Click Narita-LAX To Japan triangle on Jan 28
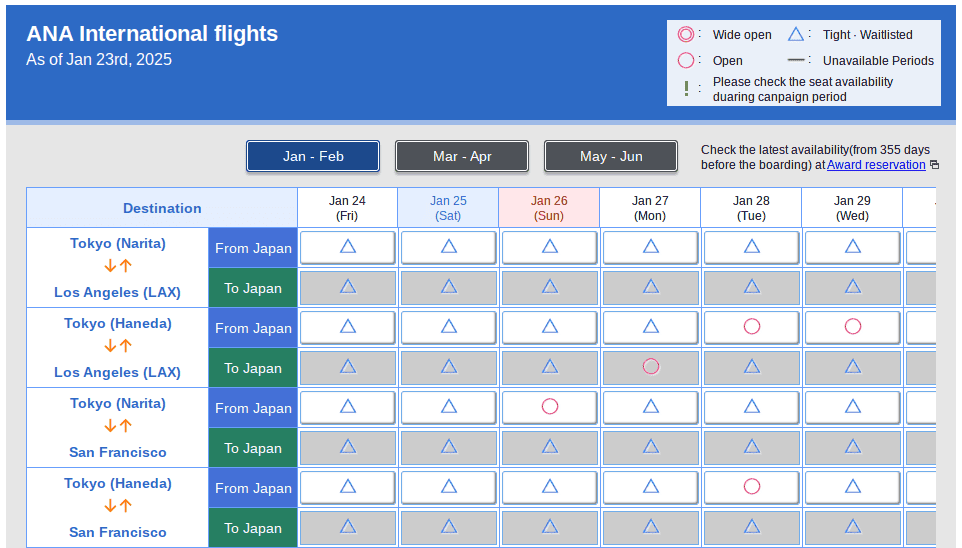Viewport: 962px width, 548px height. (x=752, y=287)
